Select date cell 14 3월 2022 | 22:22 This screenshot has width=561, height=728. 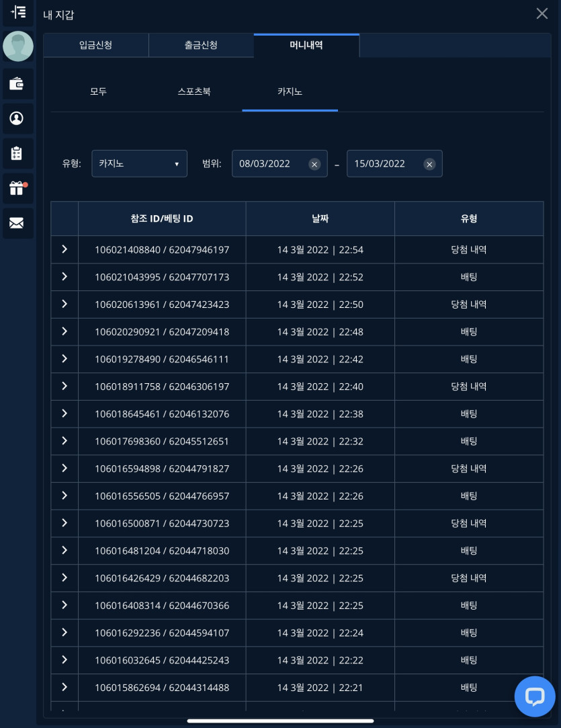tap(320, 661)
